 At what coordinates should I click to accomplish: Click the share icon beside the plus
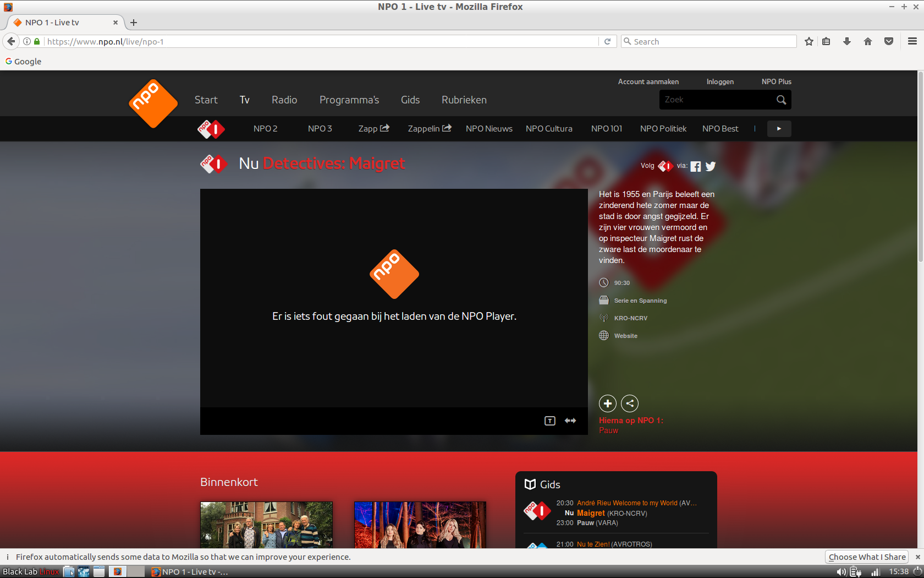[630, 403]
